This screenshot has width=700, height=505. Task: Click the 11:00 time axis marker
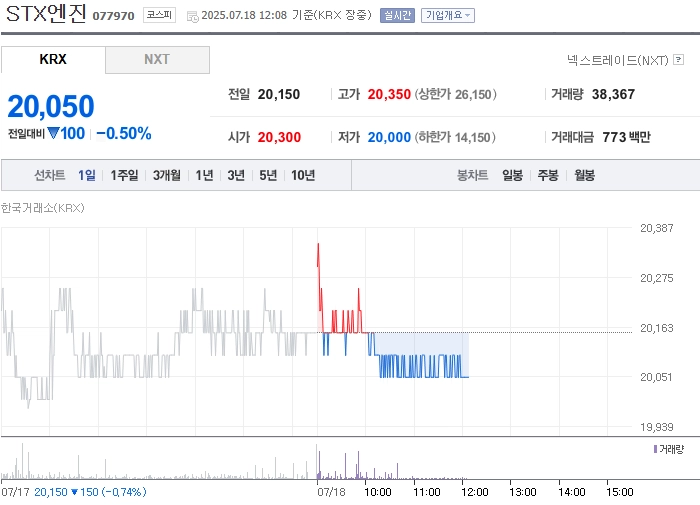tap(427, 492)
